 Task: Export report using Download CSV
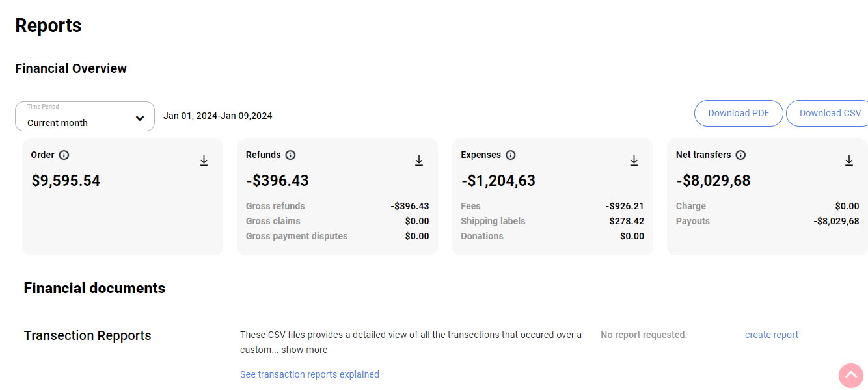coord(830,113)
